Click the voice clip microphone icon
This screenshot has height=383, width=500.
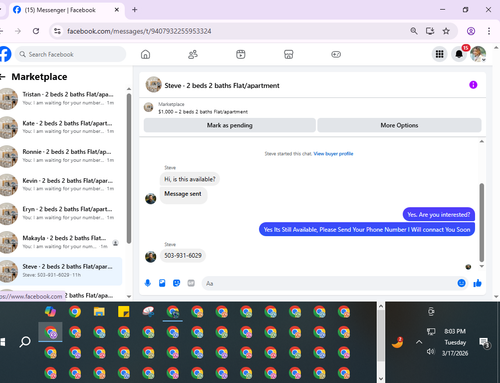pyautogui.click(x=148, y=283)
